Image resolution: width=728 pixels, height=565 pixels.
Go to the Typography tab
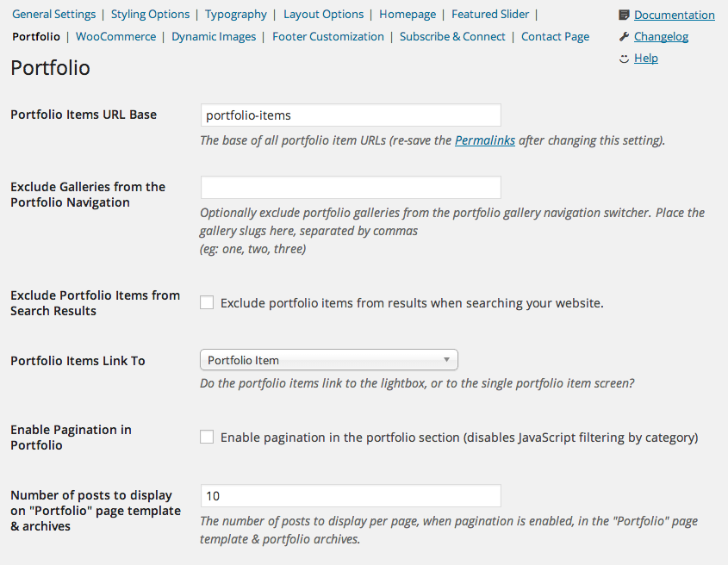coord(236,14)
